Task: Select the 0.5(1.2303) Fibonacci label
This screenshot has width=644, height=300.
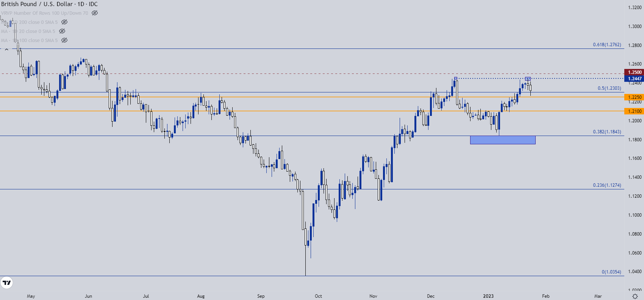Action: coord(609,88)
